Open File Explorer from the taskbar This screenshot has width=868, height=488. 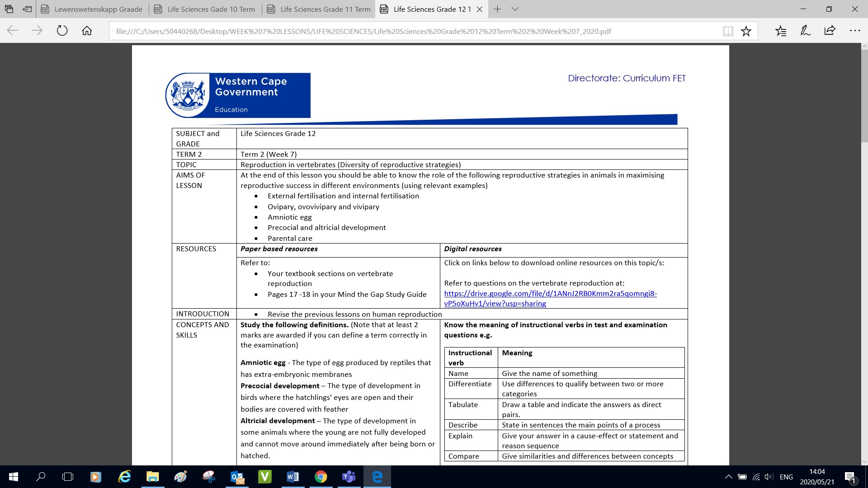pyautogui.click(x=152, y=477)
